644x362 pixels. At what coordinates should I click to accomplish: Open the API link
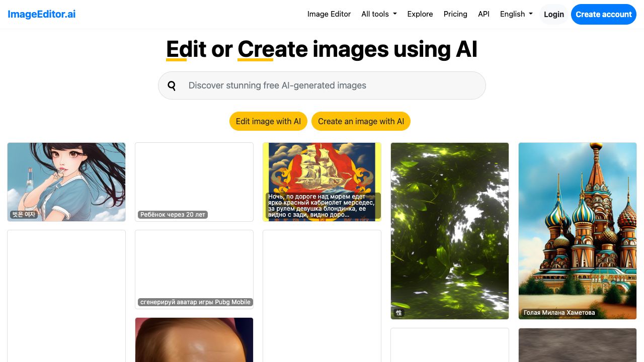click(484, 14)
